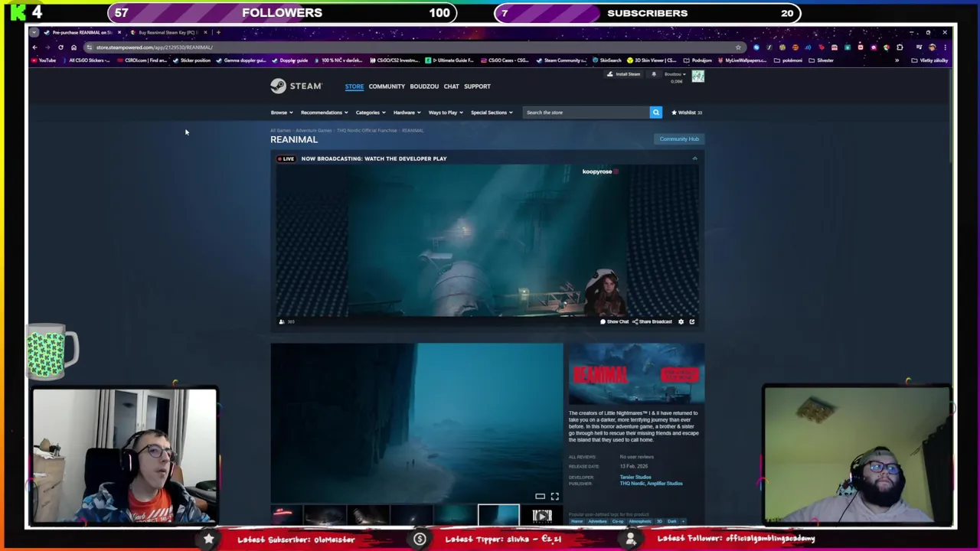Viewport: 980px width, 551px height.
Task: Collapse the live broadcast panel
Action: tap(694, 158)
